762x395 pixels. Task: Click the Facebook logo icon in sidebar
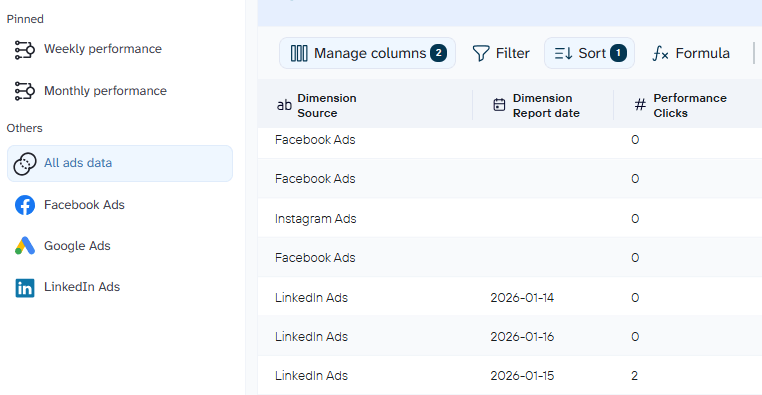25,205
